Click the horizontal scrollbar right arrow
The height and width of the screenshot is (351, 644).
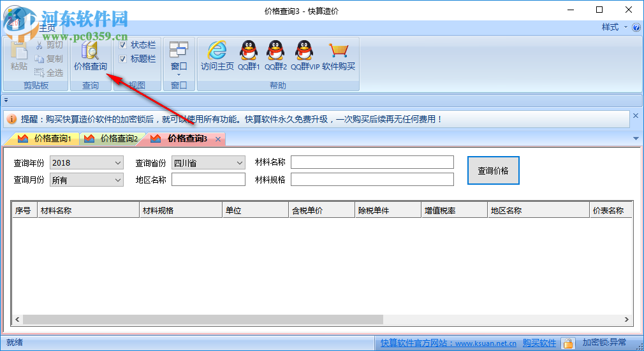point(626,319)
